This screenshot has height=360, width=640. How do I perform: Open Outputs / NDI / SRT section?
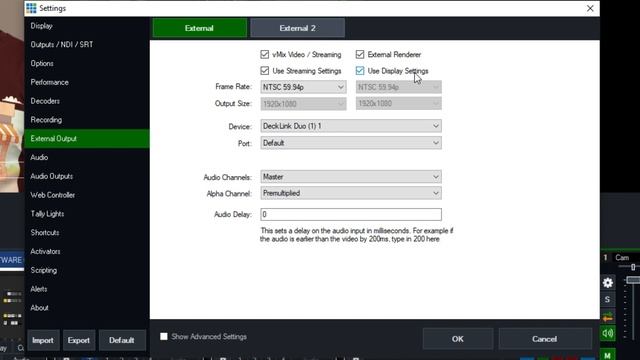87,44
